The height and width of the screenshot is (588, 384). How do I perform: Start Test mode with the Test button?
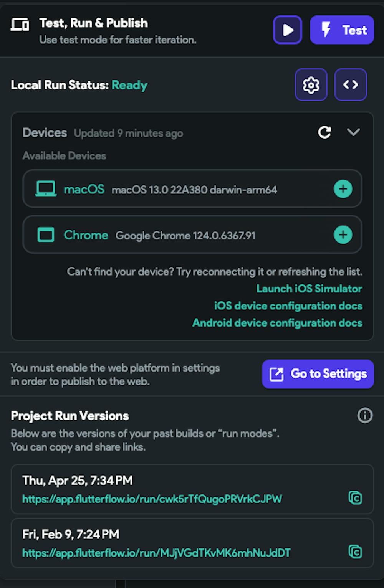[x=342, y=30]
